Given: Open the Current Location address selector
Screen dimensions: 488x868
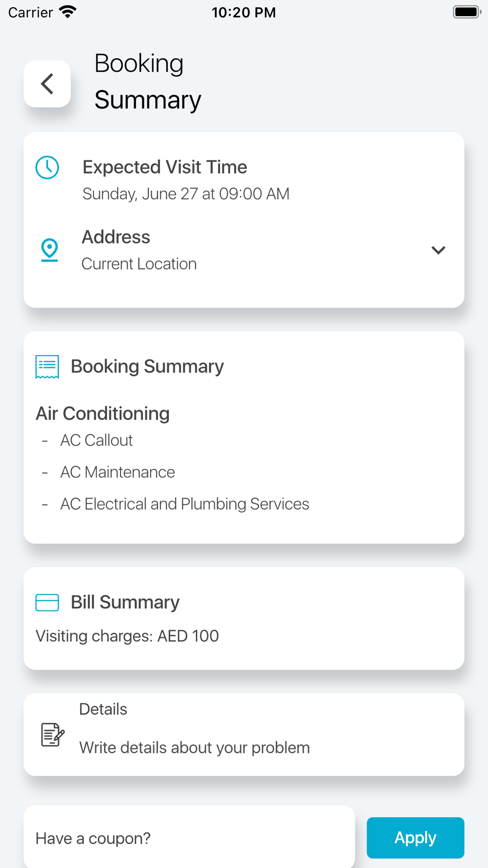Looking at the screenshot, I should point(139,264).
